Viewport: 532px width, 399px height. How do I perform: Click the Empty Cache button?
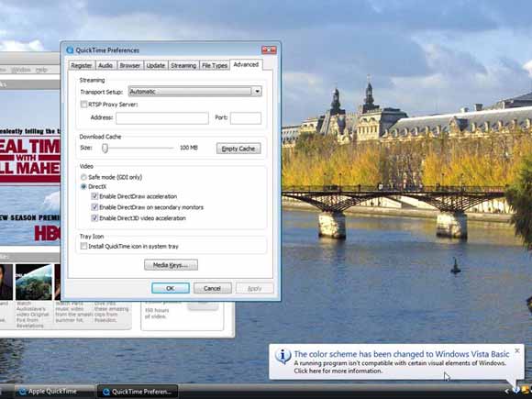pos(238,149)
